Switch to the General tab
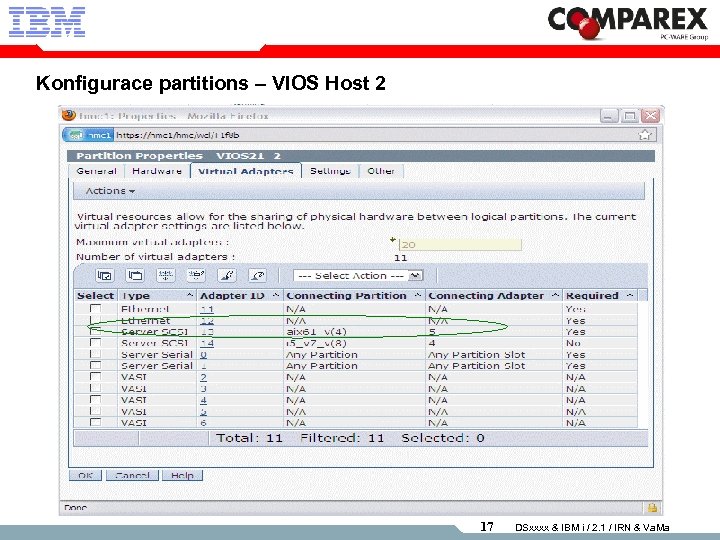Screen dimensions: 720x540 tap(96, 171)
